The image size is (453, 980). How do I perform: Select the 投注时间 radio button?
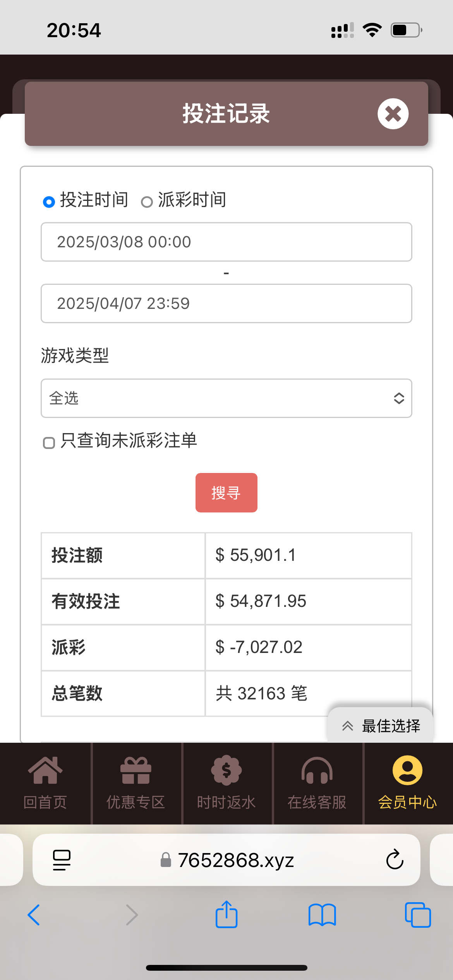[49, 202]
